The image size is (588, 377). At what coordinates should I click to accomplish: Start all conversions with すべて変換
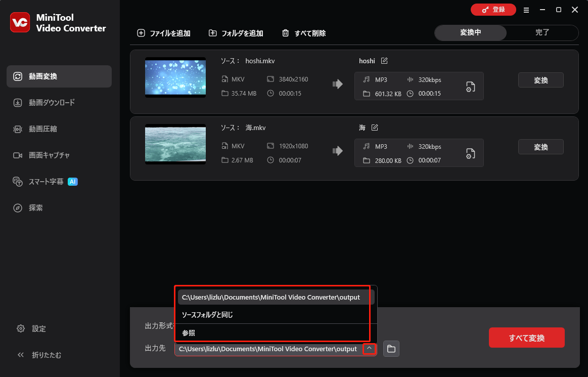[x=526, y=338]
